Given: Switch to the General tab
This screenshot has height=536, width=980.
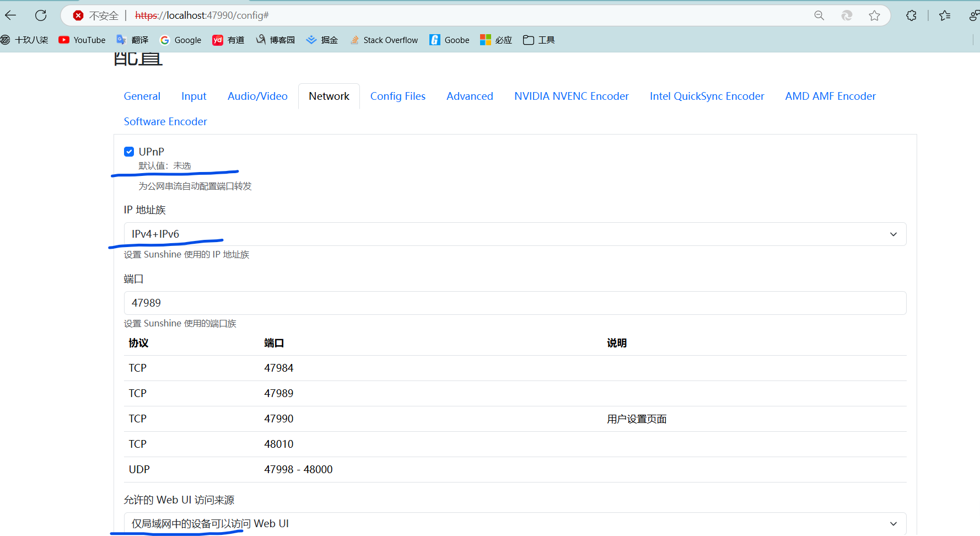Looking at the screenshot, I should point(142,96).
